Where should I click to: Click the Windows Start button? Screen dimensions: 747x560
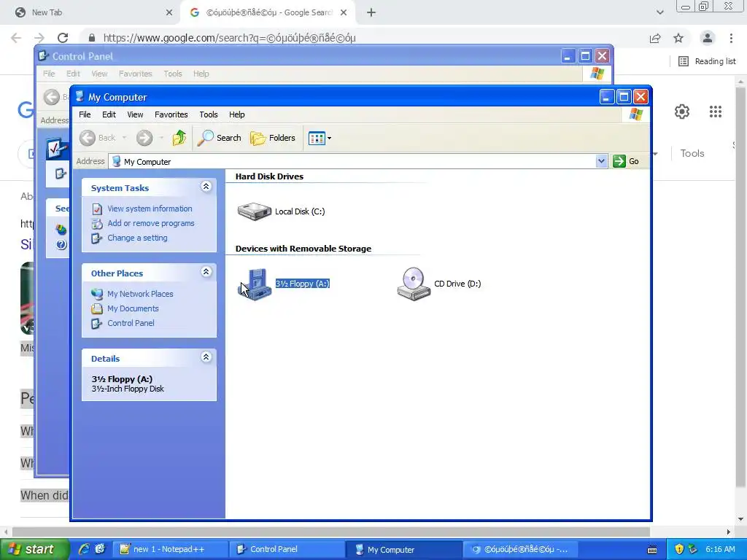(34, 549)
